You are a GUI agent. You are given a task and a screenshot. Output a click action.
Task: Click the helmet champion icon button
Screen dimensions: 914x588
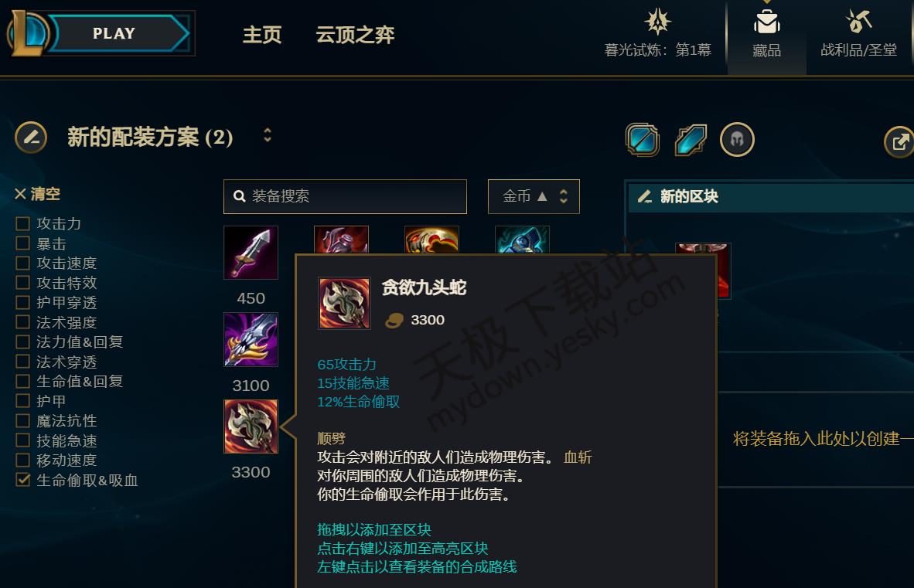point(737,140)
